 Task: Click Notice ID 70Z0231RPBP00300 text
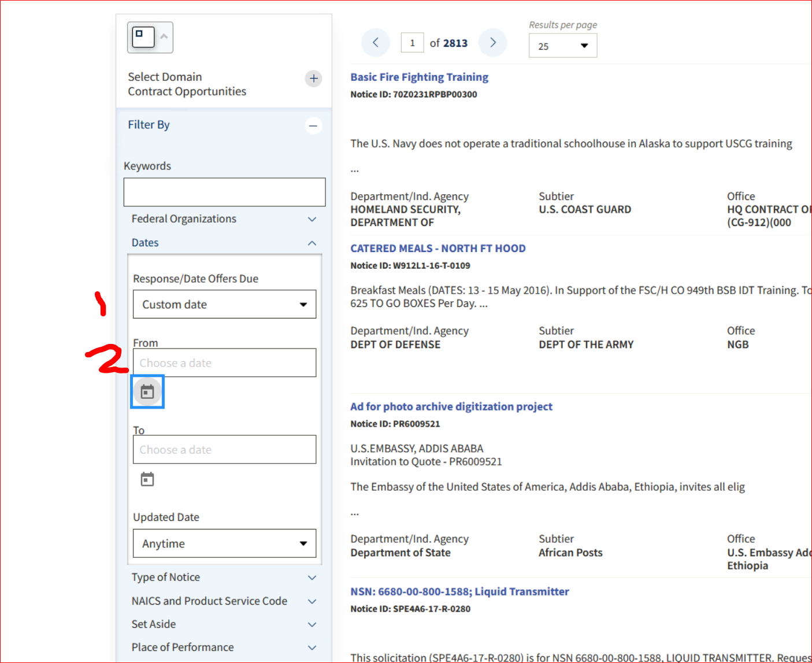coord(414,94)
